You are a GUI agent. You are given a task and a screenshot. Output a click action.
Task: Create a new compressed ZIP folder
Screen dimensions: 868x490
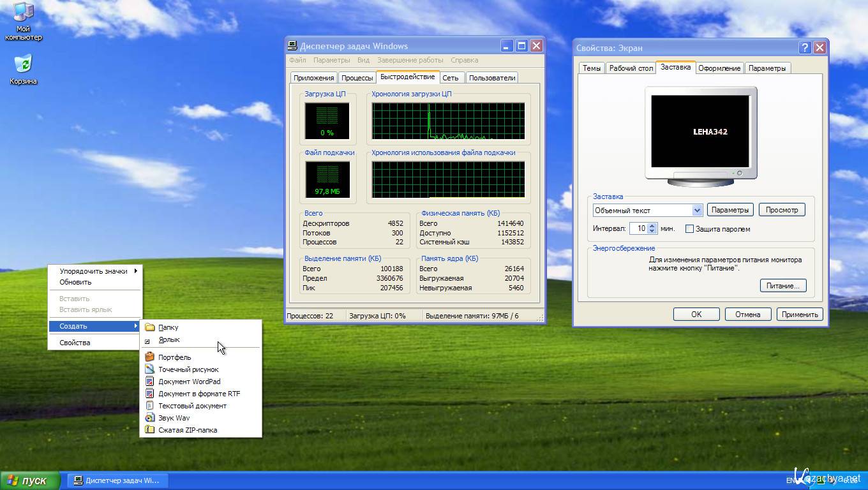click(x=188, y=430)
